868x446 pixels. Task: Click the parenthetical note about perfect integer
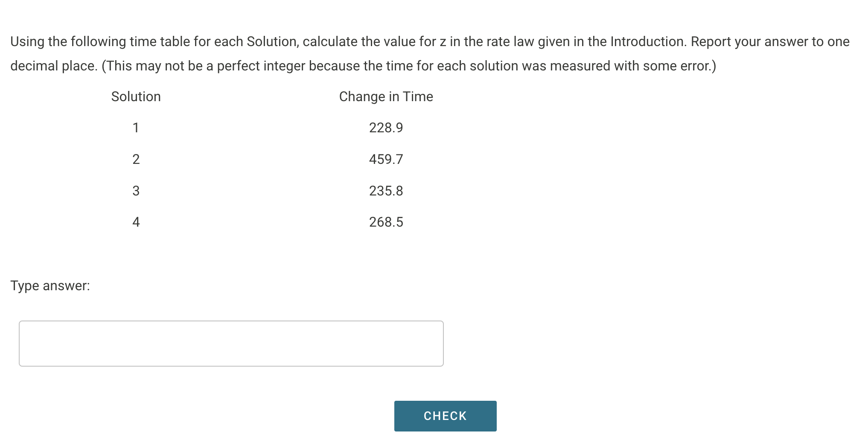(409, 66)
